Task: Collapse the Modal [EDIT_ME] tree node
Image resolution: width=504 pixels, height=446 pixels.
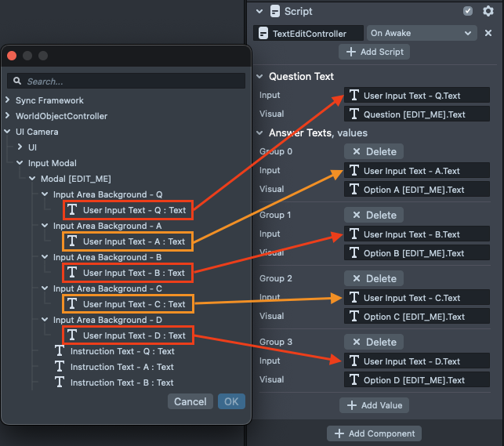Action: [x=32, y=179]
